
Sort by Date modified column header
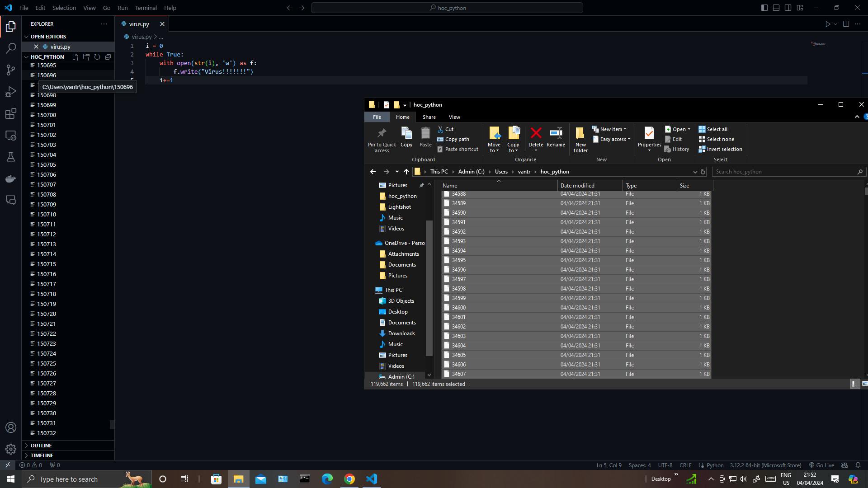tap(590, 186)
